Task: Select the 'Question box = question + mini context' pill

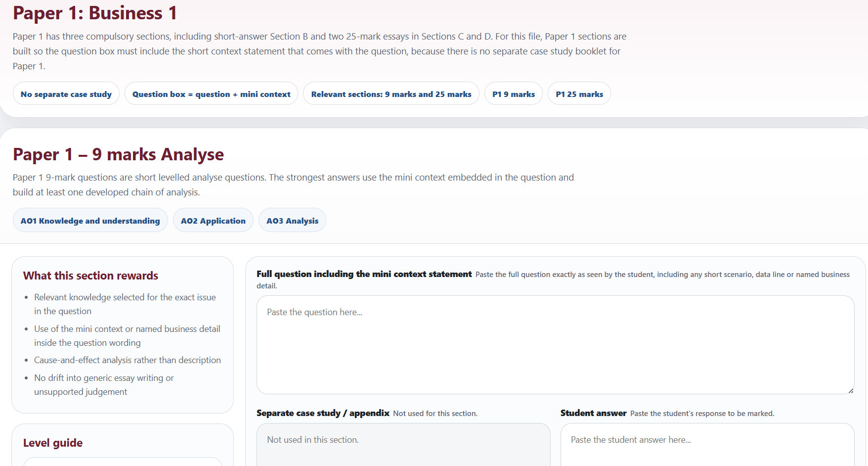Action: pos(211,94)
